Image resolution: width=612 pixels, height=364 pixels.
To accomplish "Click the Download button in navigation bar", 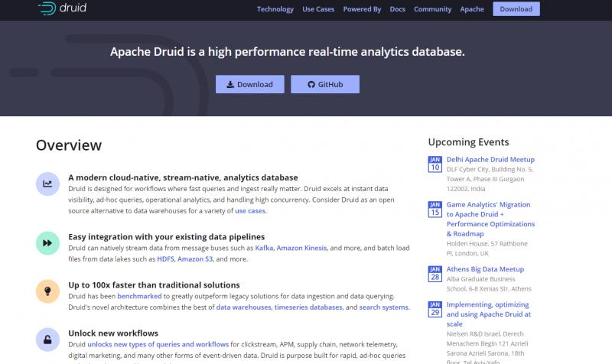I will (516, 9).
